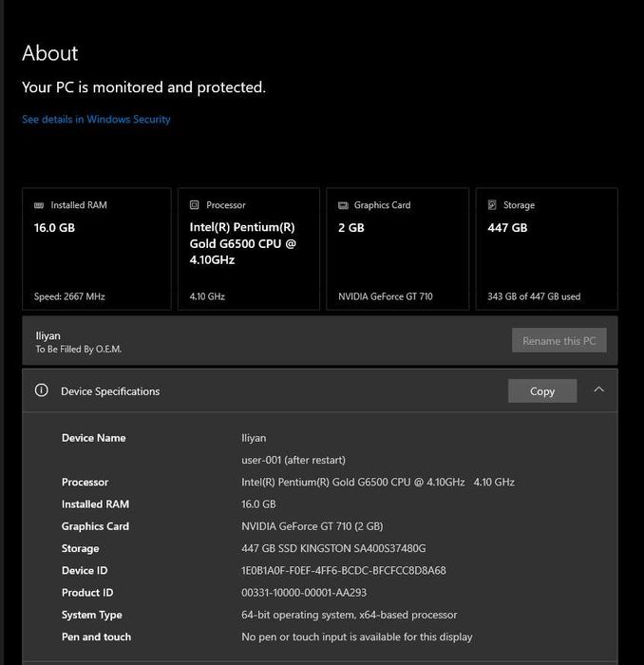Click the Graphics Card icon

coord(343,205)
